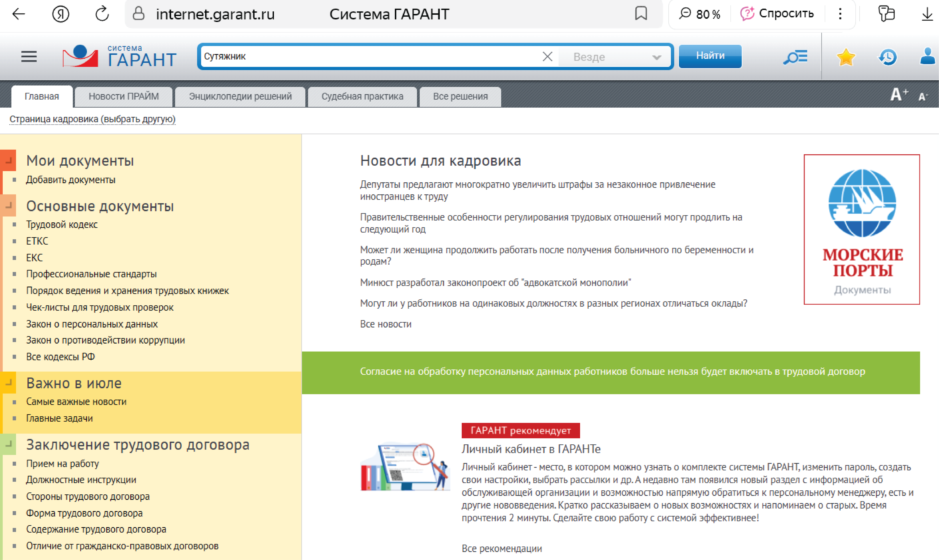Open news on Правительственные особенности регулирования трудовых отношений
Screen dimensions: 939x560
click(551, 223)
